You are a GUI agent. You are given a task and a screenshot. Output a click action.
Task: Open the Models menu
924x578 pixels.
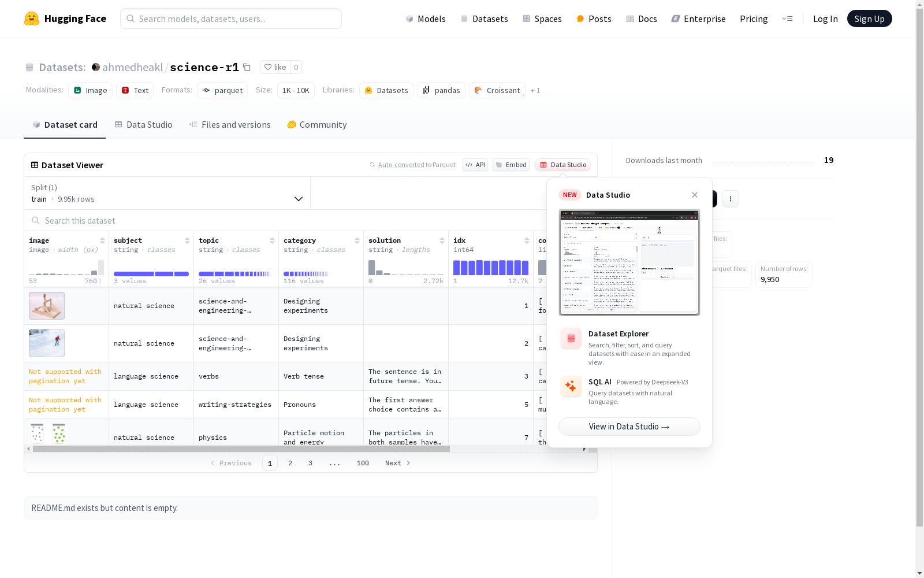pyautogui.click(x=426, y=18)
